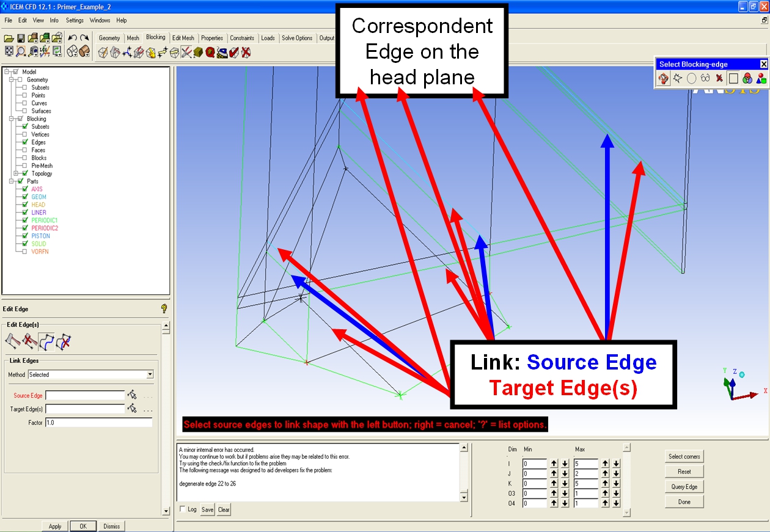Image resolution: width=770 pixels, height=532 pixels.
Task: Click the red X cancel selection icon
Action: click(719, 78)
